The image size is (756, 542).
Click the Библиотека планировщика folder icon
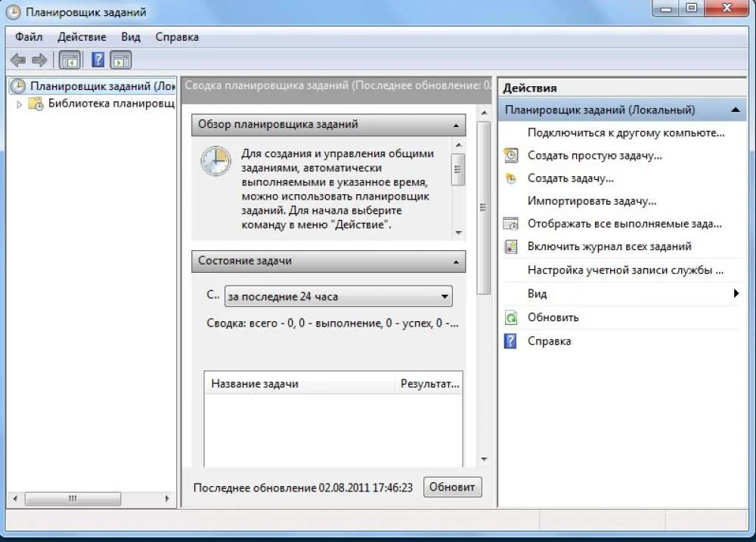point(36,104)
